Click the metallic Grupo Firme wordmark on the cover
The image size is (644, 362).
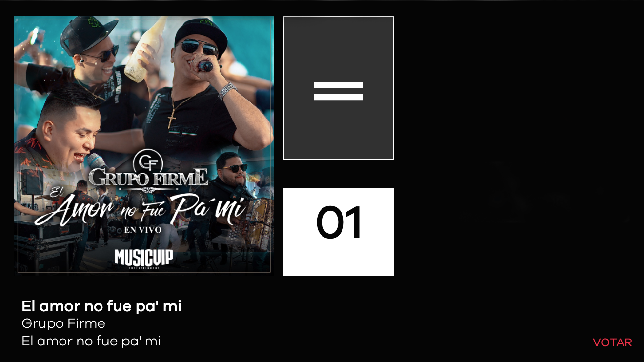(148, 178)
